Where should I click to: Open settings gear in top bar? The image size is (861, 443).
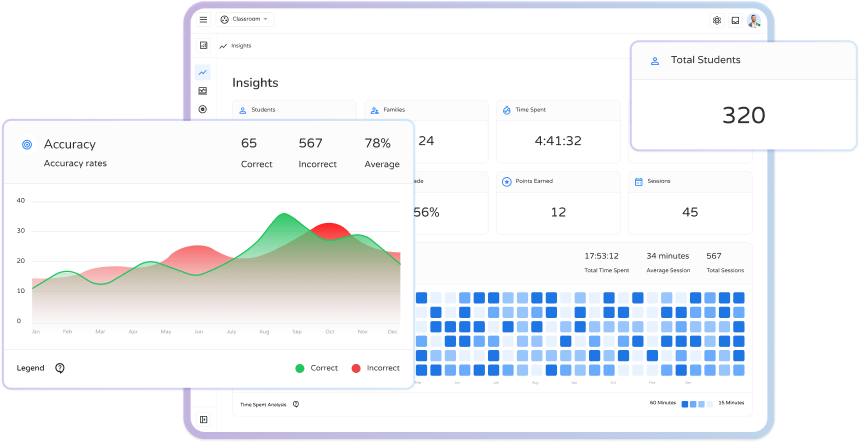click(716, 20)
